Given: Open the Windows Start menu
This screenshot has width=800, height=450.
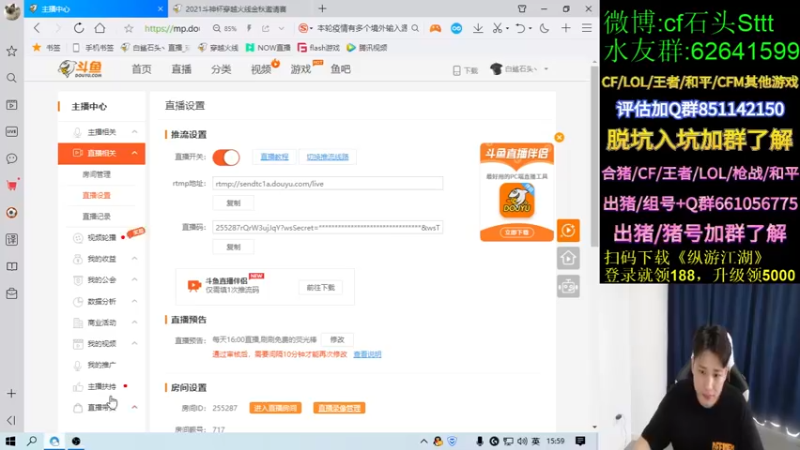Looking at the screenshot, I should (x=10, y=441).
